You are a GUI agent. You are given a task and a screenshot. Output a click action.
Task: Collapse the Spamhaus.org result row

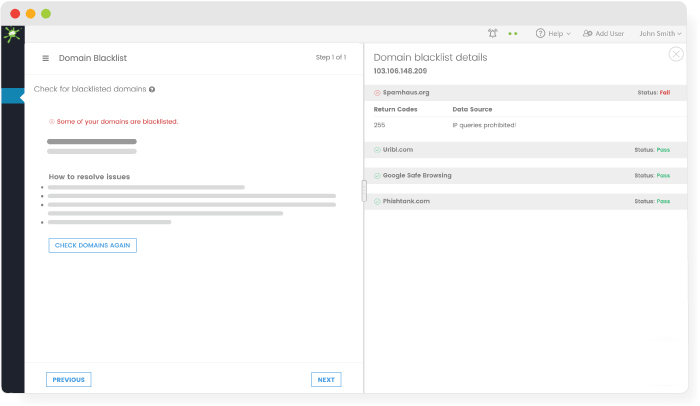[525, 93]
